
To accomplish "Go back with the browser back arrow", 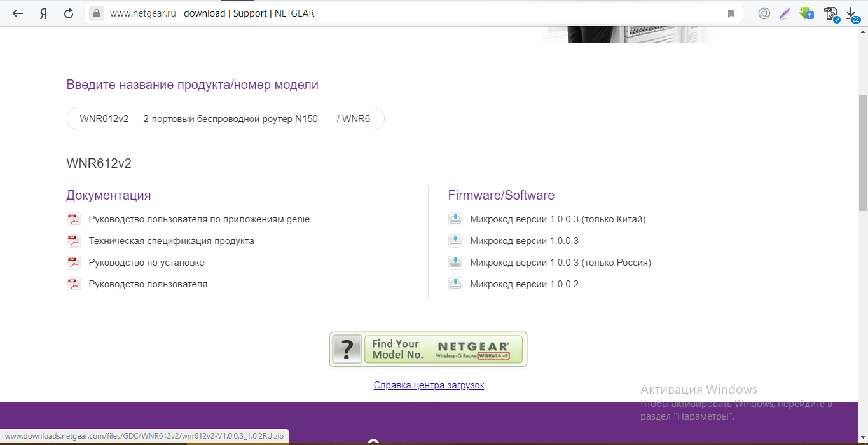I will [x=18, y=13].
